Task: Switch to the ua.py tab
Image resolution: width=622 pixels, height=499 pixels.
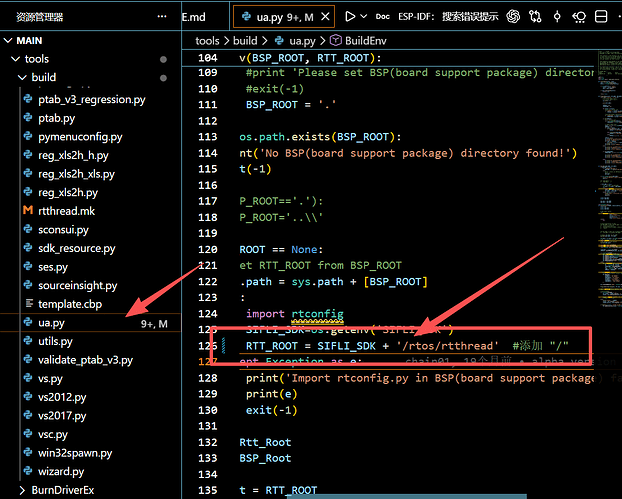Action: click(x=284, y=17)
